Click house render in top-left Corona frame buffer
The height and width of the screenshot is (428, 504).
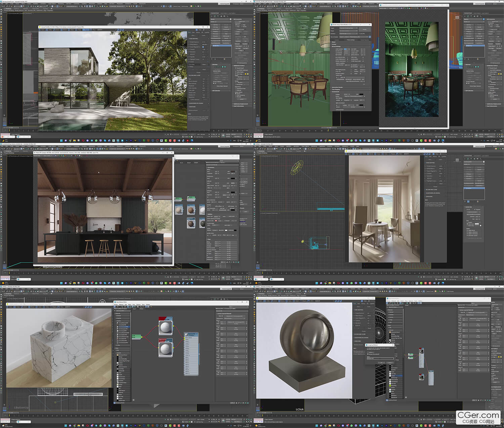coord(113,81)
